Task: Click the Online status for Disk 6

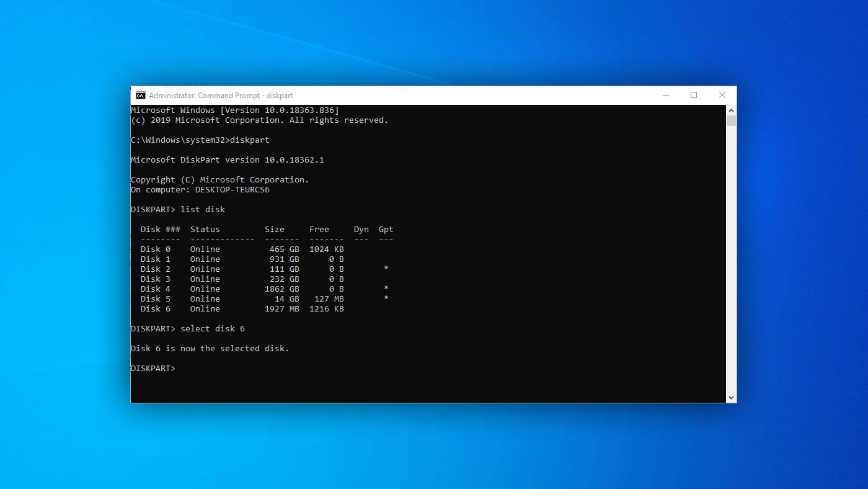Action: point(205,308)
